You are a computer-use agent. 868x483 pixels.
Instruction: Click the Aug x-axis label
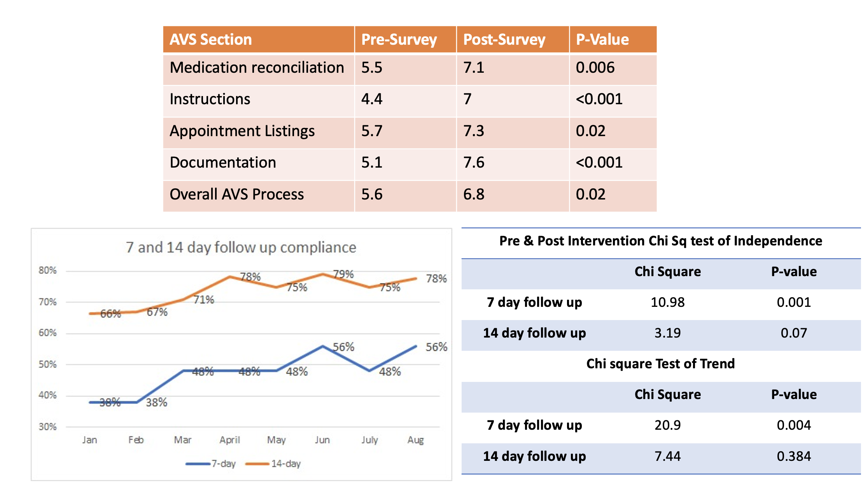click(415, 440)
